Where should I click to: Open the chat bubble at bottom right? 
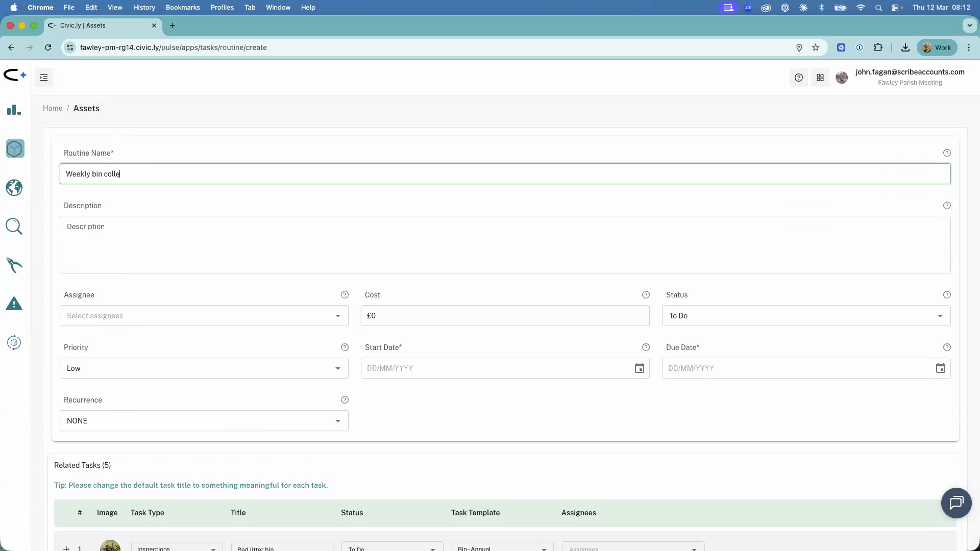(957, 503)
